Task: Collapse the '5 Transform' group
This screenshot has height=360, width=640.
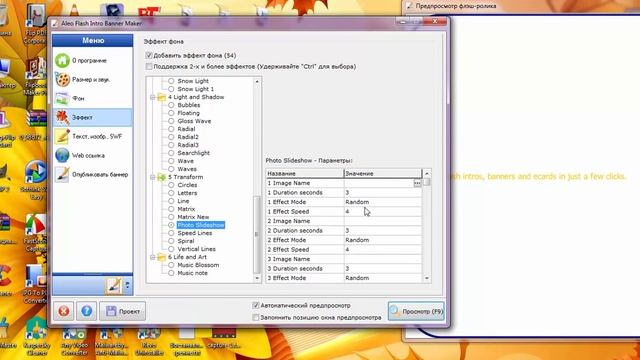Action: [153, 177]
